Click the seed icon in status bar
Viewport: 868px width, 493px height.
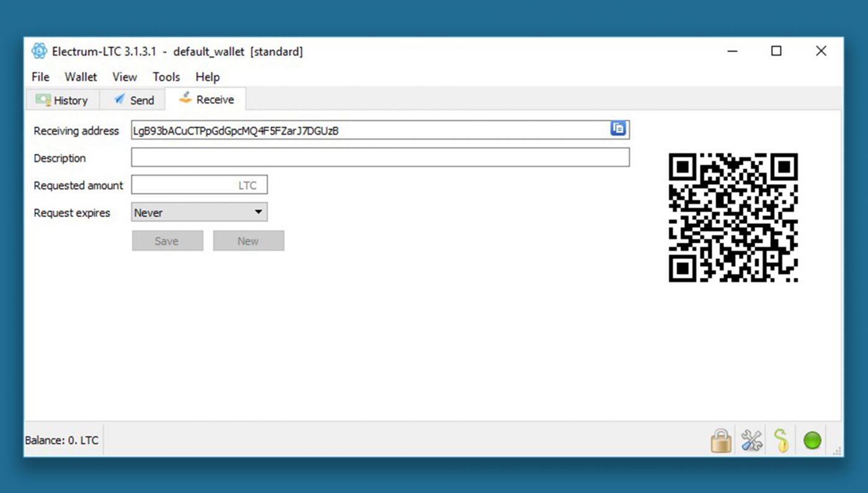(782, 441)
